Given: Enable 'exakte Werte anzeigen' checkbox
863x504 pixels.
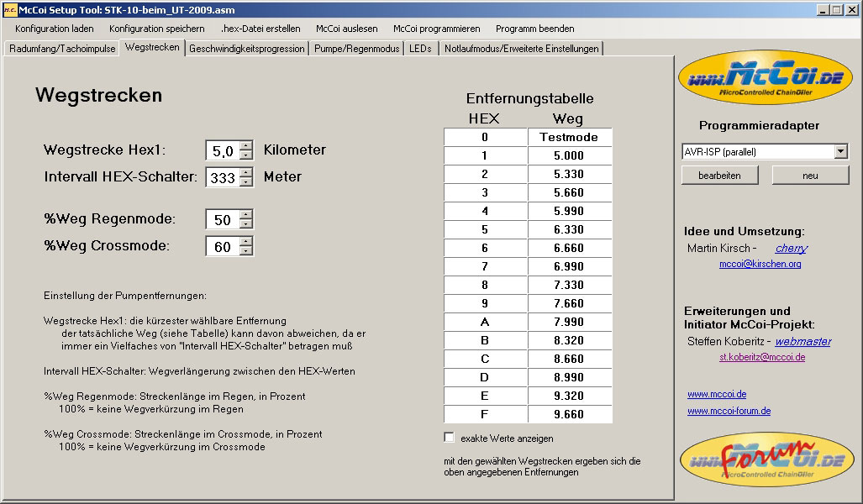Looking at the screenshot, I should click(449, 438).
